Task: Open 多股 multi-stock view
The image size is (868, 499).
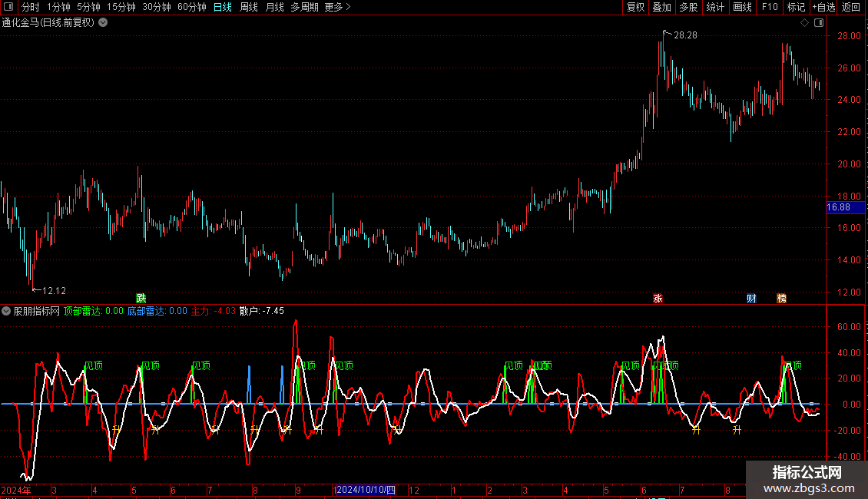Action: pyautogui.click(x=689, y=7)
